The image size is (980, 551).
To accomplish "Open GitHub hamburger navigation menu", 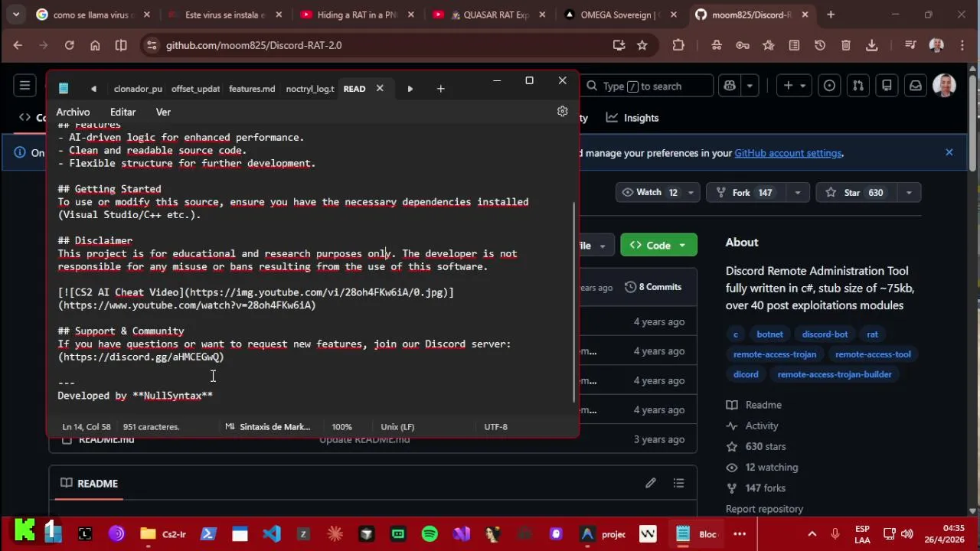I will (24, 86).
